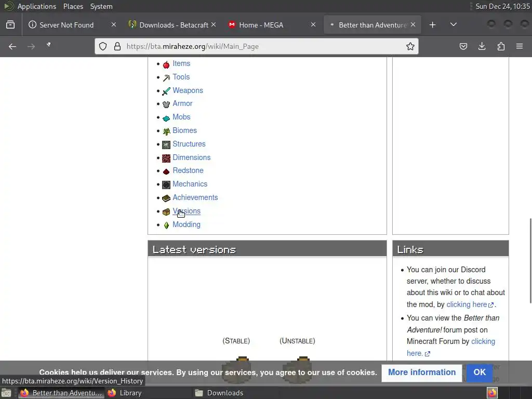The image size is (532, 399).
Task: Click the dark gear block icon beside Mechanics
Action: pos(166,184)
